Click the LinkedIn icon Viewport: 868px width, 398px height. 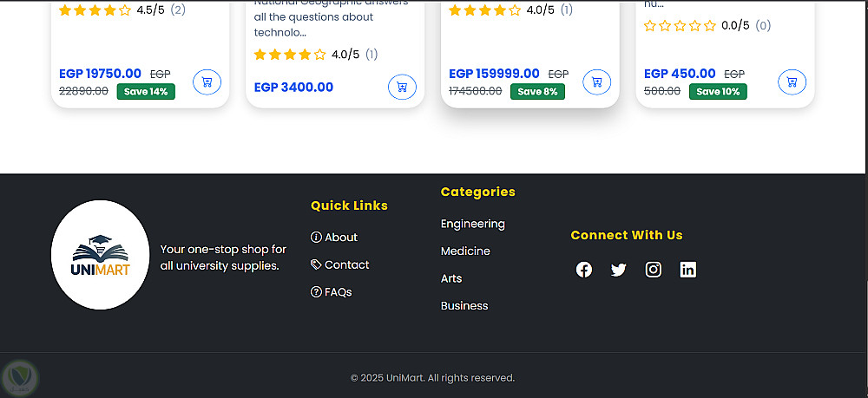coord(688,270)
